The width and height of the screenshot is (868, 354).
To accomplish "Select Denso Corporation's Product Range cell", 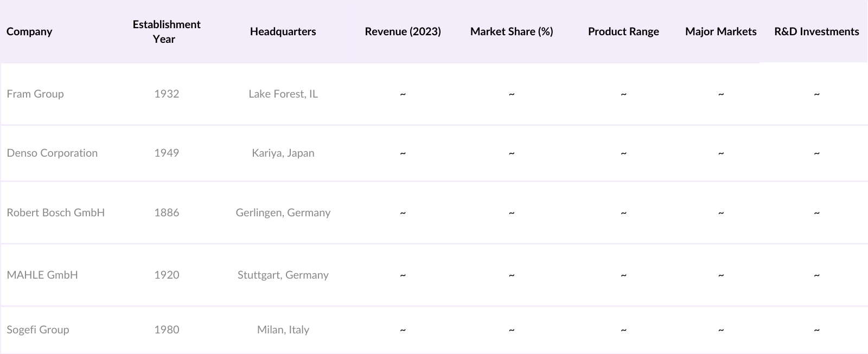I will [623, 153].
